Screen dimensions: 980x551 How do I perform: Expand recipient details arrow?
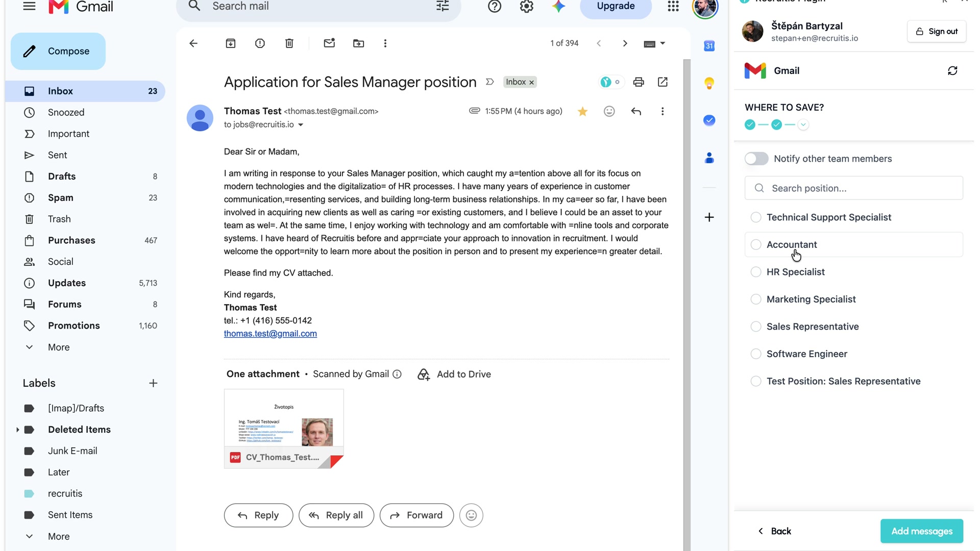click(x=301, y=125)
